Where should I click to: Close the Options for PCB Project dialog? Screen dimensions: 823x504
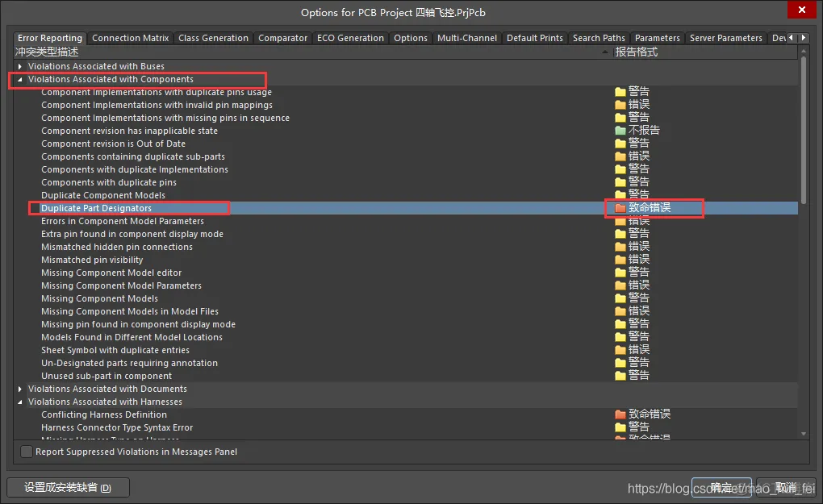click(x=802, y=10)
